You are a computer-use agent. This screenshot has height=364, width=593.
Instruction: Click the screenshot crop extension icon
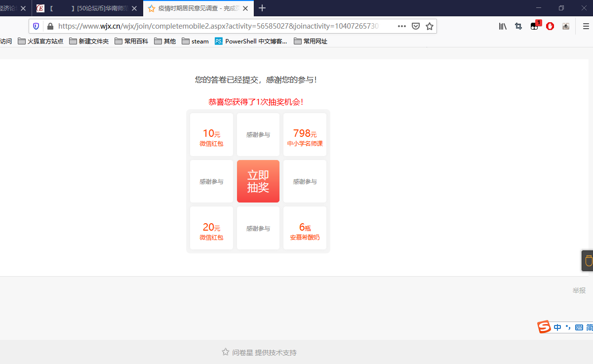[518, 26]
